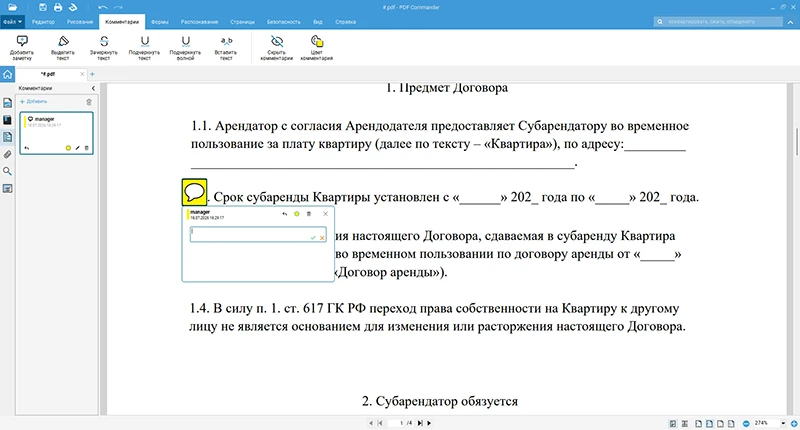800x430 pixels.
Task: Select the Добавить заметку tool
Action: point(22,48)
